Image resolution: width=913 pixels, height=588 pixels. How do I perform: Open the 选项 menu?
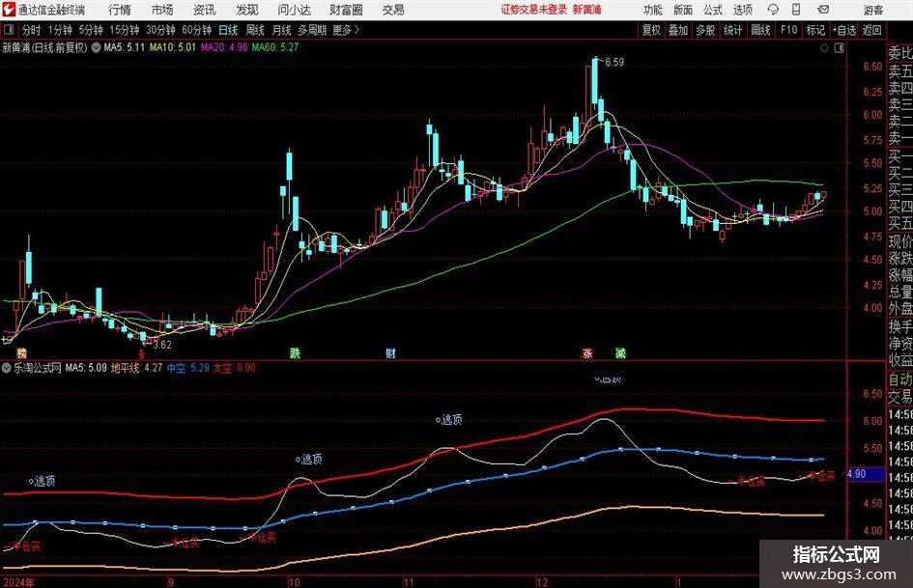743,10
